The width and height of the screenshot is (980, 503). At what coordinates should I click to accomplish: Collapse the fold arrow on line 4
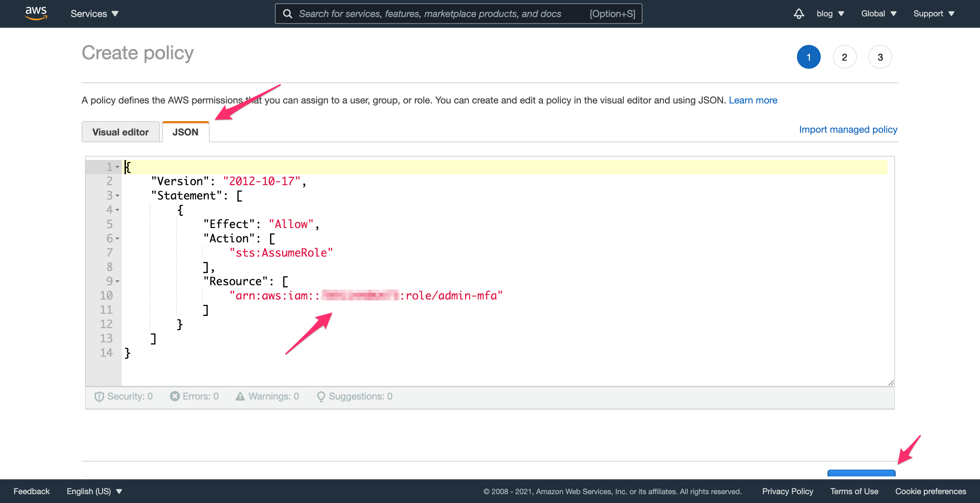point(117,210)
